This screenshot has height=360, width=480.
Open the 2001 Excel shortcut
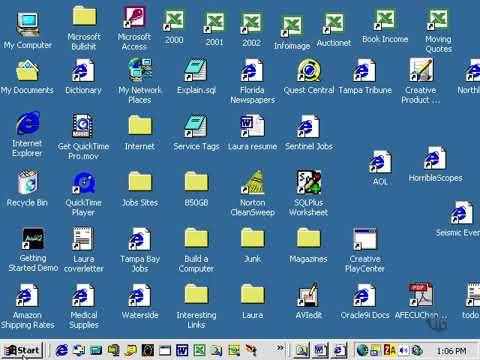point(214,23)
